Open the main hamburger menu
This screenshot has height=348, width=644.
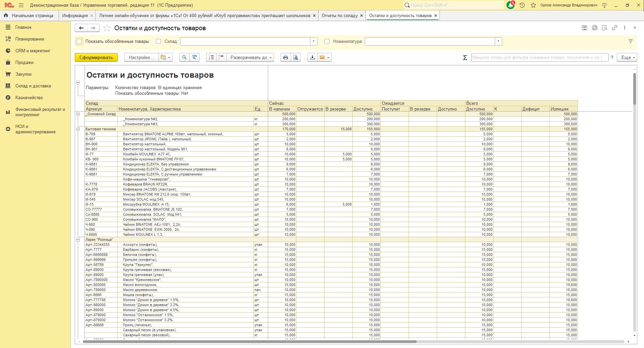21,5
